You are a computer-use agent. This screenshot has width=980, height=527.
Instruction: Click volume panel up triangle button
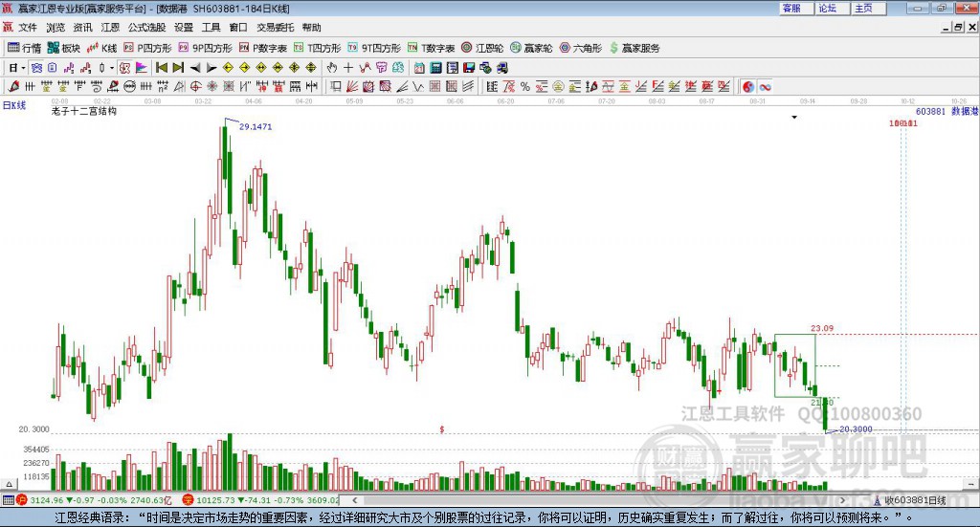(x=9, y=485)
